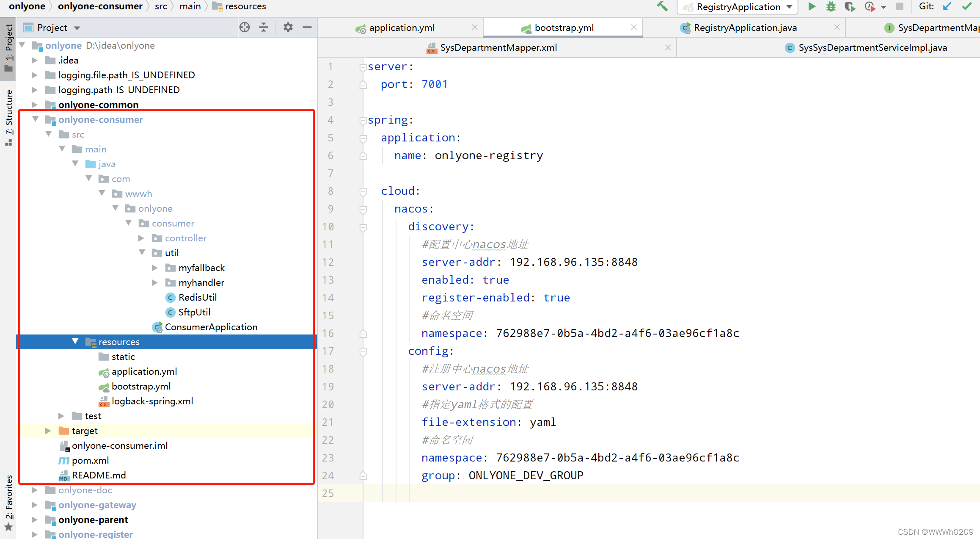Screen dimensions: 980x539
Task: Hide the Project tool window
Action: pyautogui.click(x=307, y=28)
